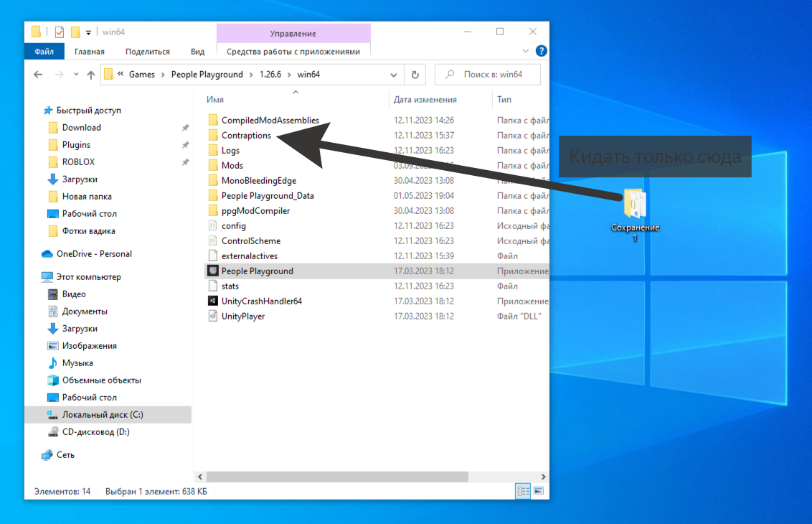The height and width of the screenshot is (524, 812).
Task: Click the OneDrive - Personal cloud item
Action: coord(94,253)
